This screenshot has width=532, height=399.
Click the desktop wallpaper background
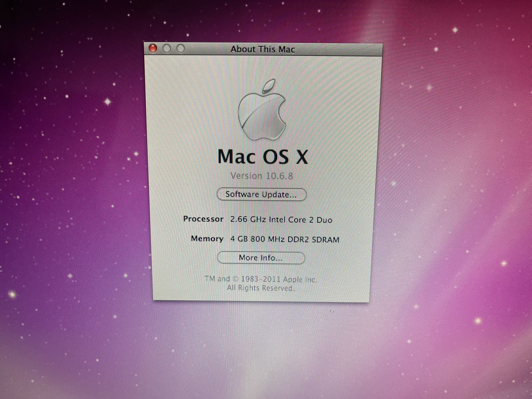point(69,346)
